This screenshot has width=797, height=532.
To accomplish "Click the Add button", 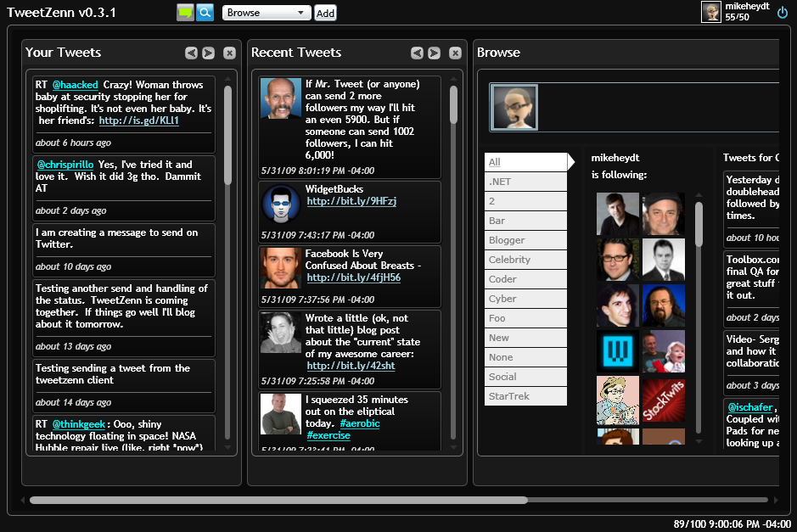I will click(325, 14).
